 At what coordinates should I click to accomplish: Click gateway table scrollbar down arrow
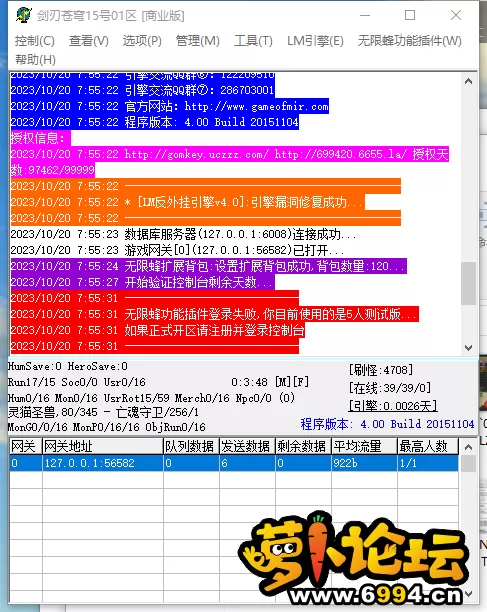(x=469, y=594)
